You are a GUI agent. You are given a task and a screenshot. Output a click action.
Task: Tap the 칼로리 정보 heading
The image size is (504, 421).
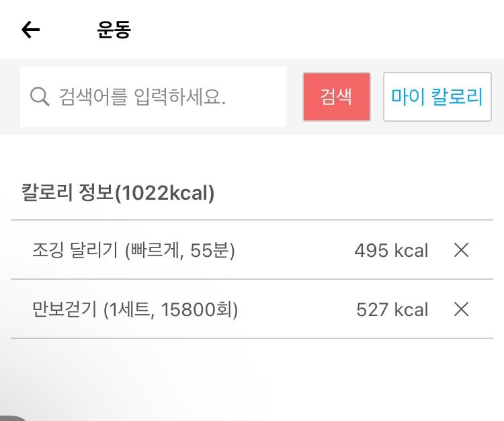[x=67, y=192]
